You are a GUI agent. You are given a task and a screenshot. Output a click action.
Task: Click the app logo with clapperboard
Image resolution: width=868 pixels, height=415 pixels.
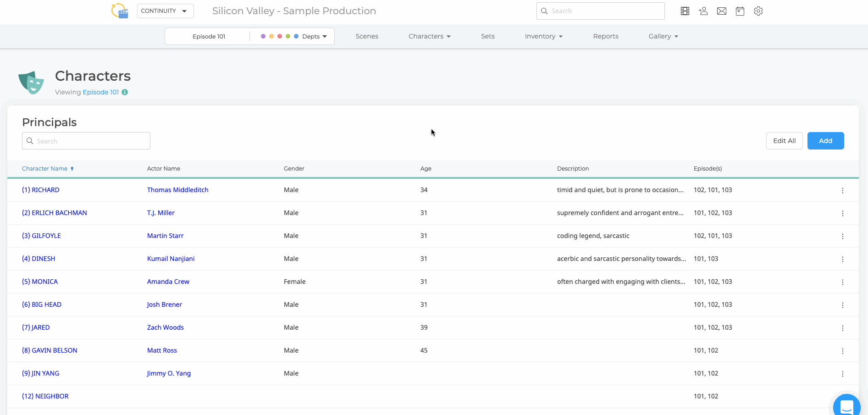click(x=120, y=11)
